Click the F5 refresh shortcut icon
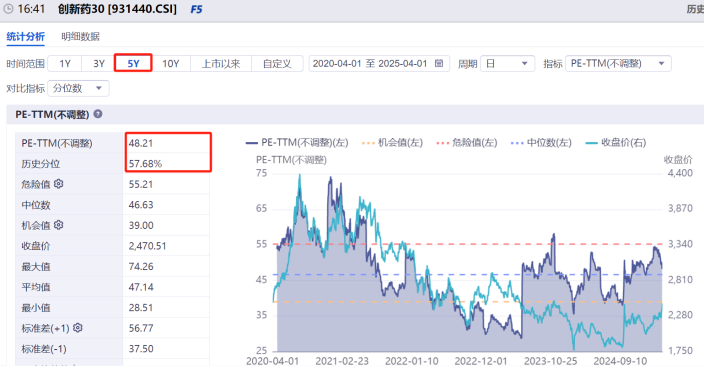This screenshot has height=367, width=704. pos(197,9)
